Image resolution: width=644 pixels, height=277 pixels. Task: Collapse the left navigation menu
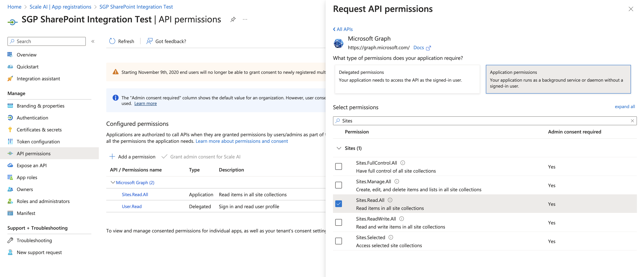(93, 41)
